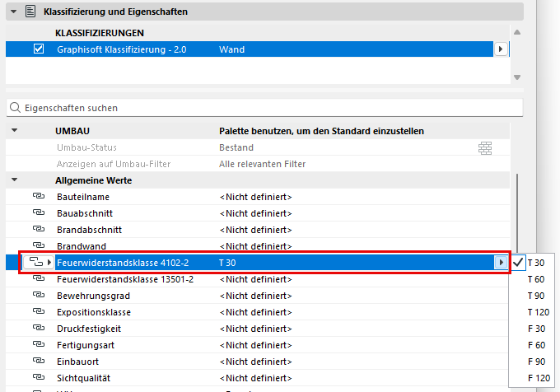
Task: Select the Wand classification value
Action: pos(231,49)
